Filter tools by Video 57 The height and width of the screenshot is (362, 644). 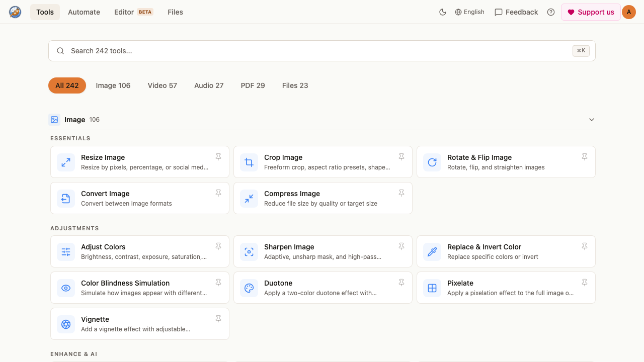click(x=163, y=85)
